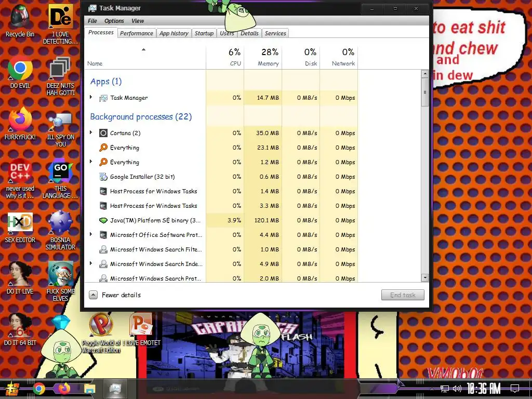
Task: Select the first Everything process row
Action: pyautogui.click(x=221, y=148)
